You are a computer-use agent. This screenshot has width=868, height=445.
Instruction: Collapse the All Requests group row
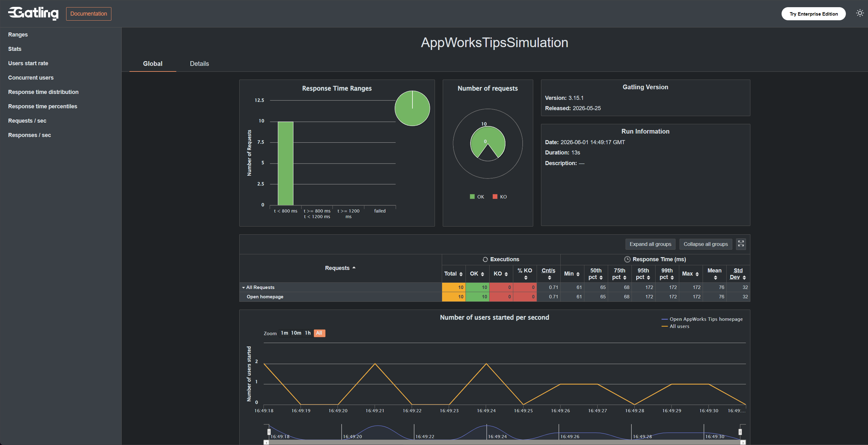(x=243, y=287)
